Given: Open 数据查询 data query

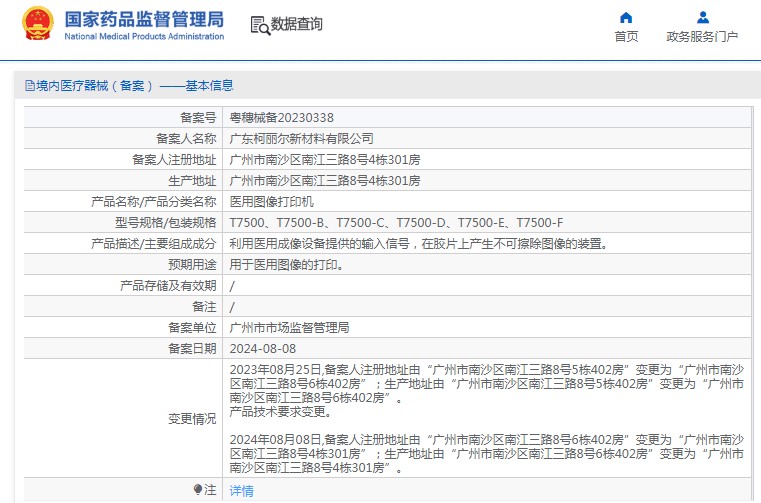Looking at the screenshot, I should 296,24.
